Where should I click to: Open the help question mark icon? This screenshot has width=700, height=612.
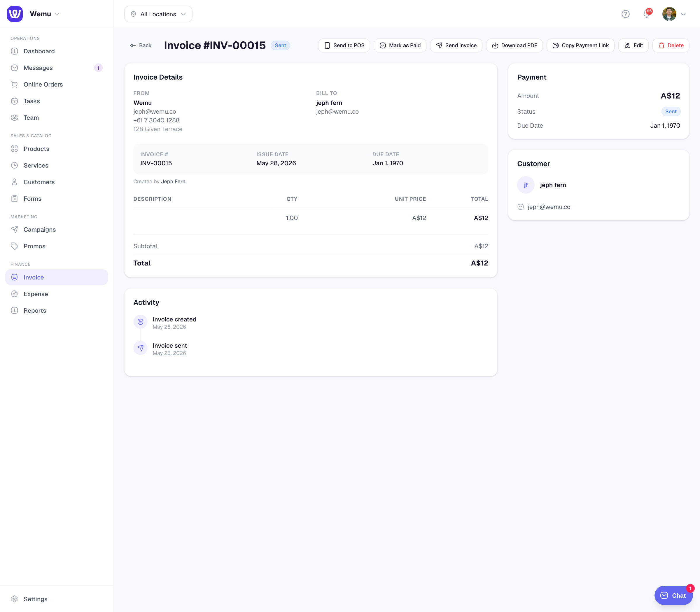[x=625, y=14]
